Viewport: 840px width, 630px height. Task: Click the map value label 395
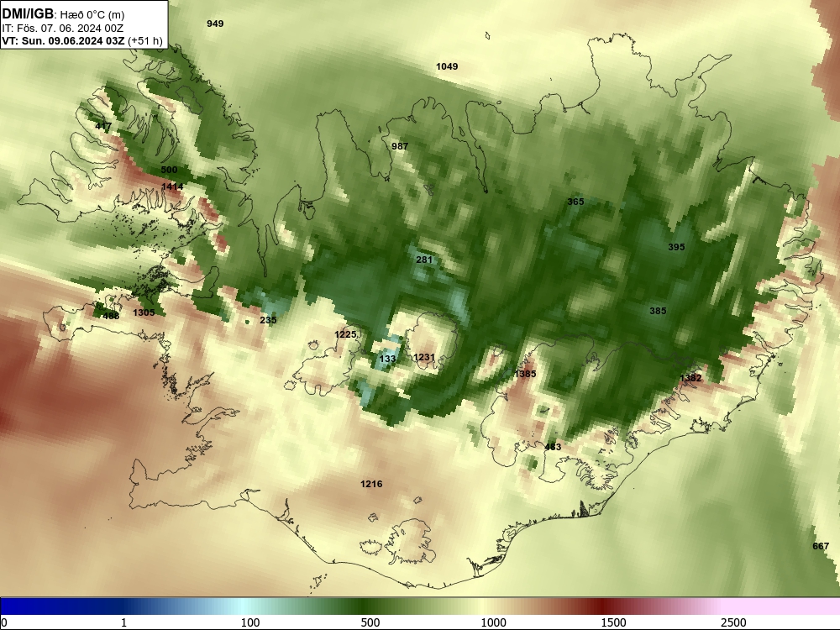point(676,247)
